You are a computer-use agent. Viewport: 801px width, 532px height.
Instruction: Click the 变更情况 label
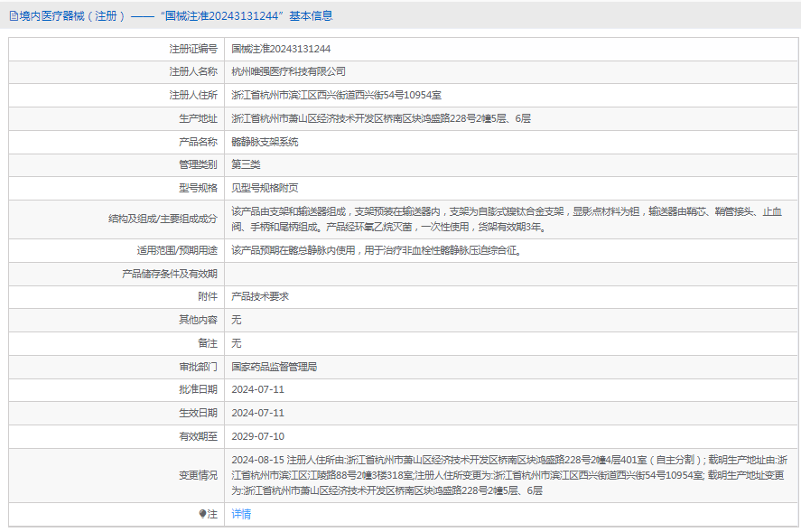[198, 475]
